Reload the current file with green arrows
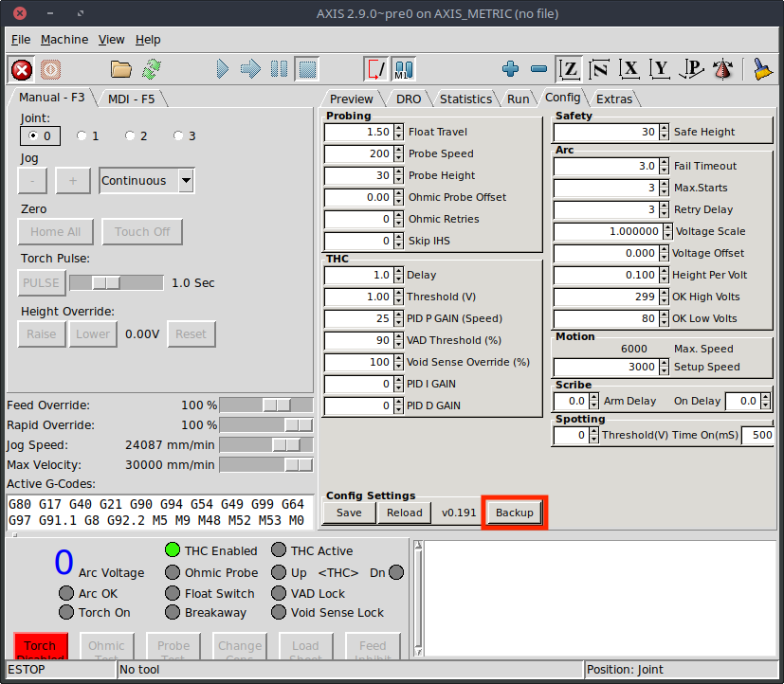Screen dimensions: 784x684 click(152, 69)
